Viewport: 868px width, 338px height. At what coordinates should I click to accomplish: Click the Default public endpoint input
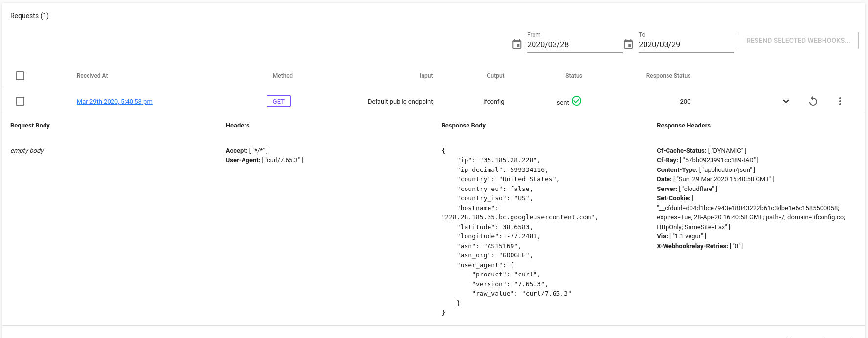coord(400,102)
